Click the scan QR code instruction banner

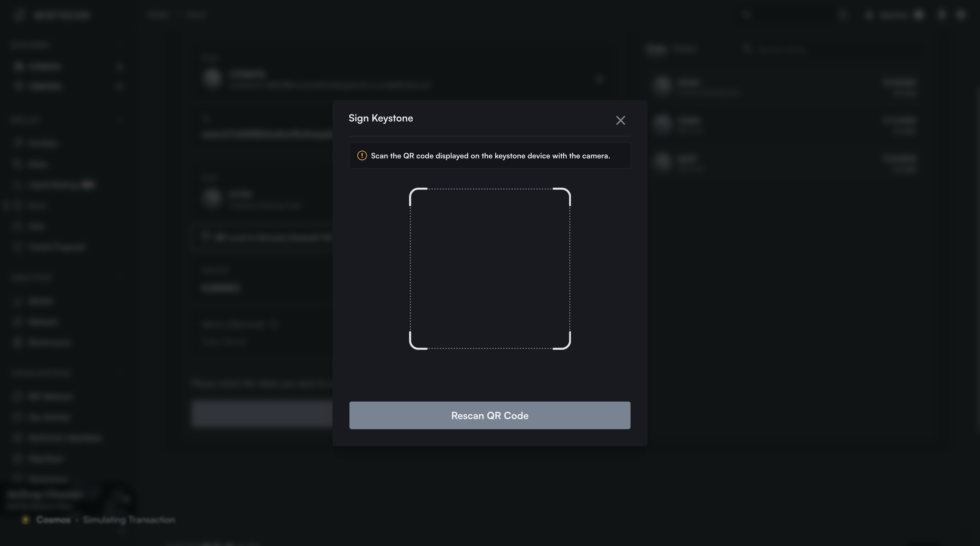[490, 156]
